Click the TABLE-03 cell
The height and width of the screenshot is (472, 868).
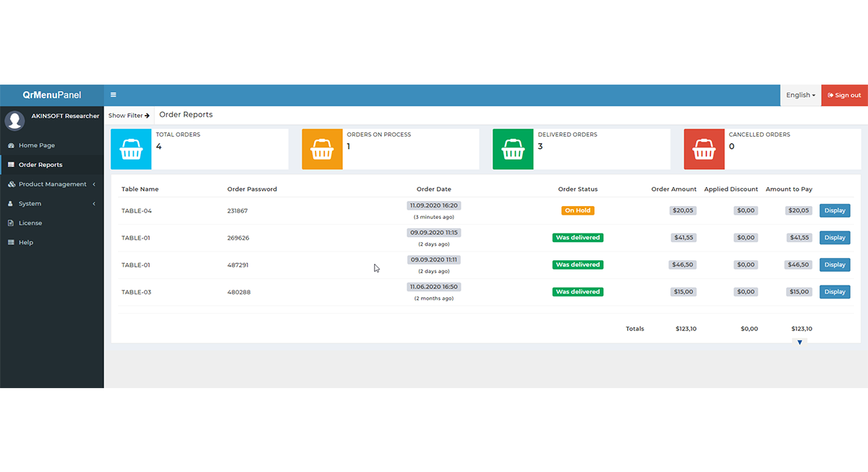tap(136, 292)
